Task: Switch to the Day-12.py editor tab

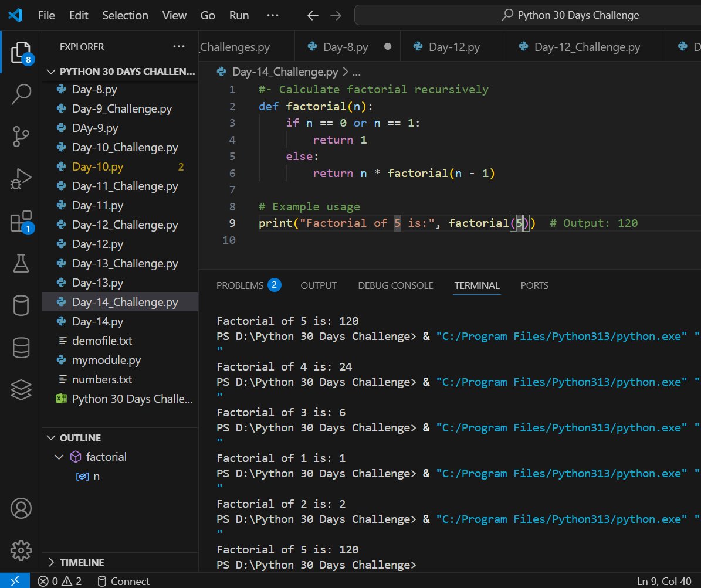Action: [x=453, y=46]
